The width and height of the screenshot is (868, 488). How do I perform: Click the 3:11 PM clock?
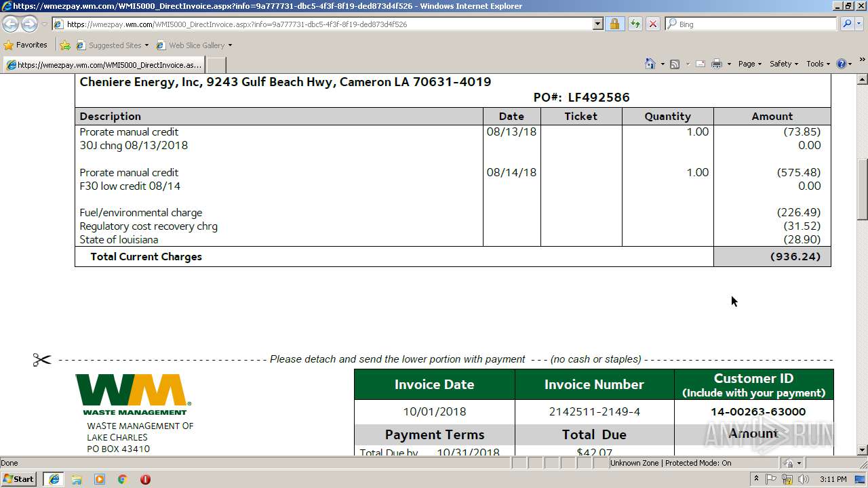pos(833,479)
